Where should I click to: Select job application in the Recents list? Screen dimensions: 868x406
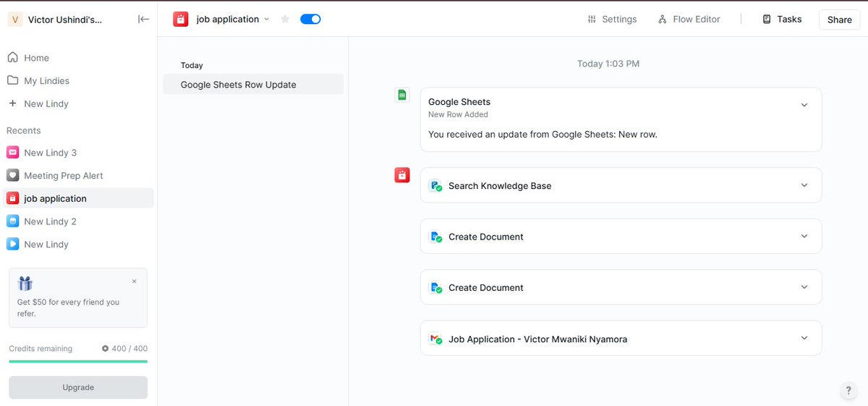pos(78,198)
